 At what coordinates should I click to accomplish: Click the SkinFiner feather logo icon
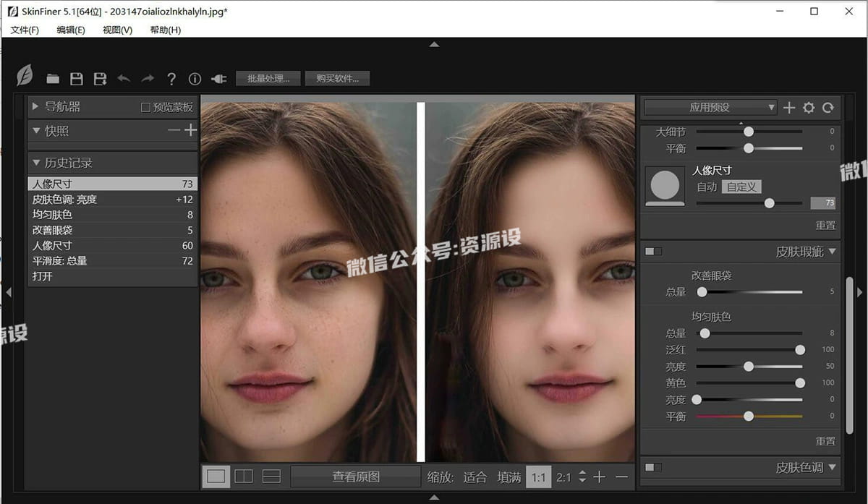tap(25, 76)
